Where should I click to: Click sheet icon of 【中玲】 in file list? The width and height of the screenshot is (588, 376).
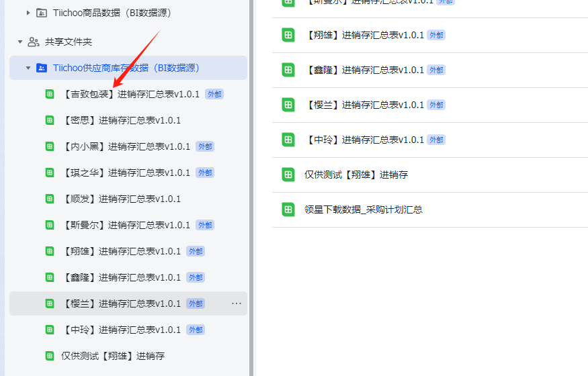[x=288, y=140]
